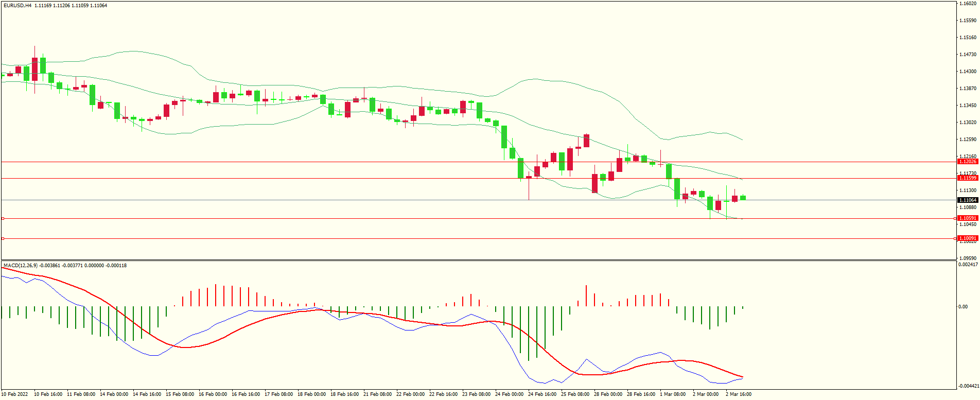Click the 1.14730 price axis value
980x400 pixels.
click(968, 55)
